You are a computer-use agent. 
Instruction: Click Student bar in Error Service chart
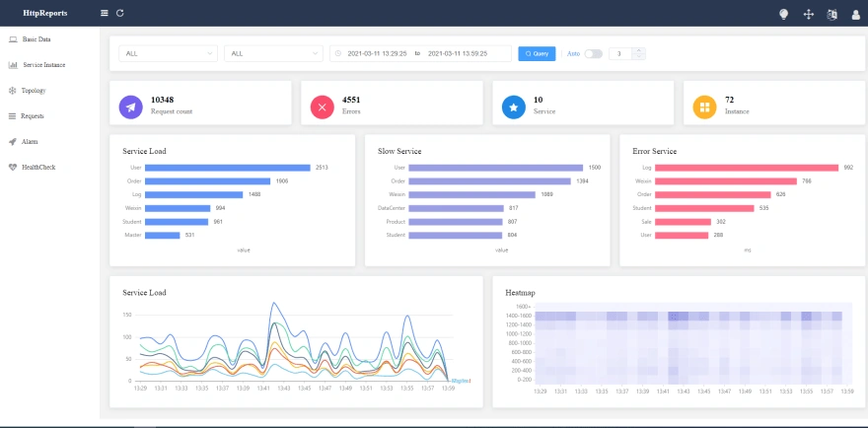704,208
